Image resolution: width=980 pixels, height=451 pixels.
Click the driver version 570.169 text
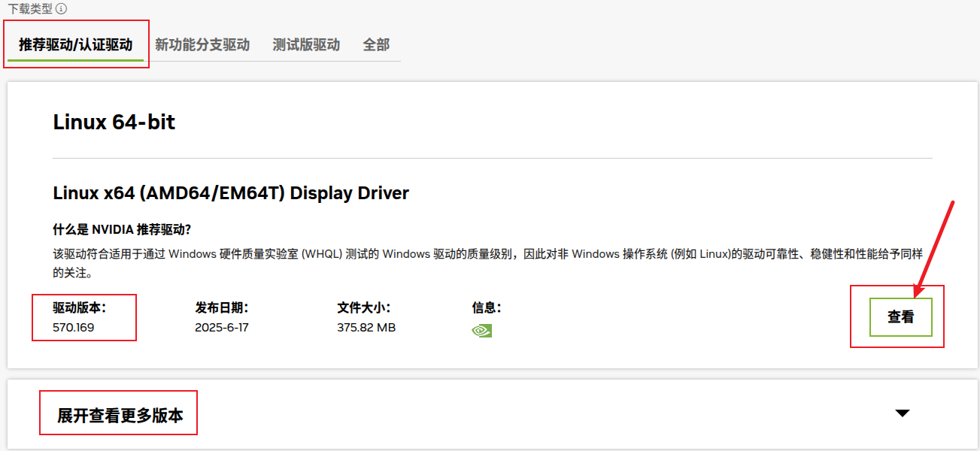[73, 327]
